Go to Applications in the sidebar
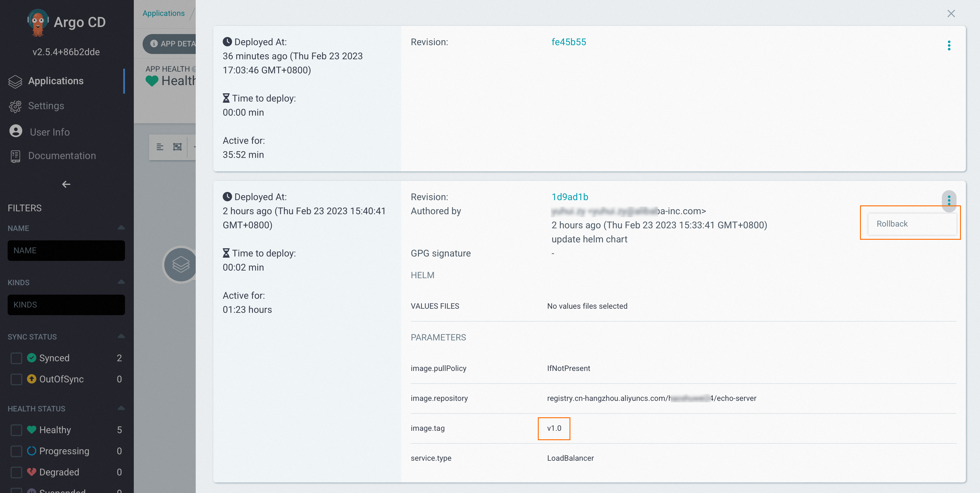The width and height of the screenshot is (980, 493). 55,81
